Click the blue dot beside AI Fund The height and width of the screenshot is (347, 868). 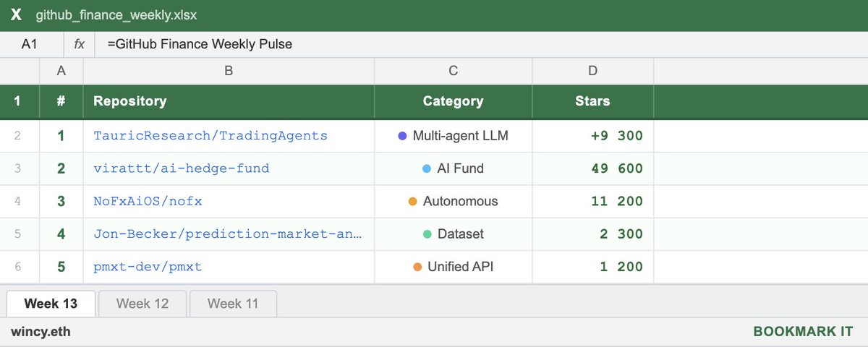427,168
